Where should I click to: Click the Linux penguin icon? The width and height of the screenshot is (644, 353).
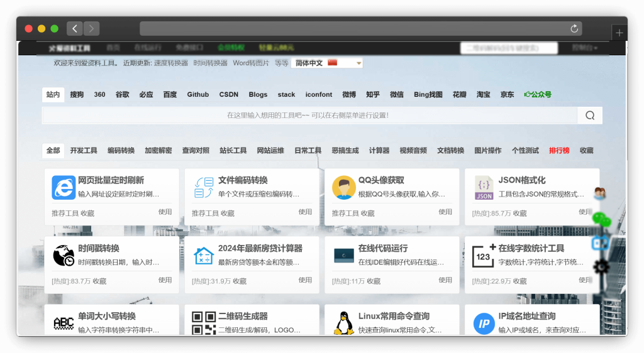point(344,323)
